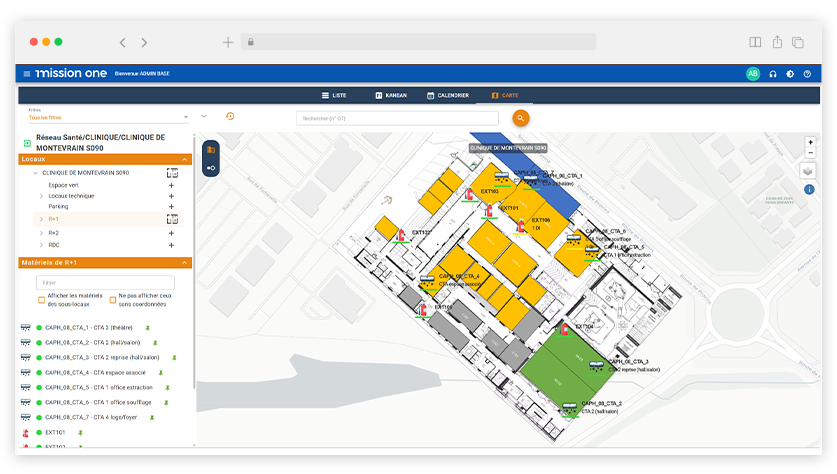Switch to the KANBAN tab
This screenshot has width=837, height=474.
coord(391,96)
